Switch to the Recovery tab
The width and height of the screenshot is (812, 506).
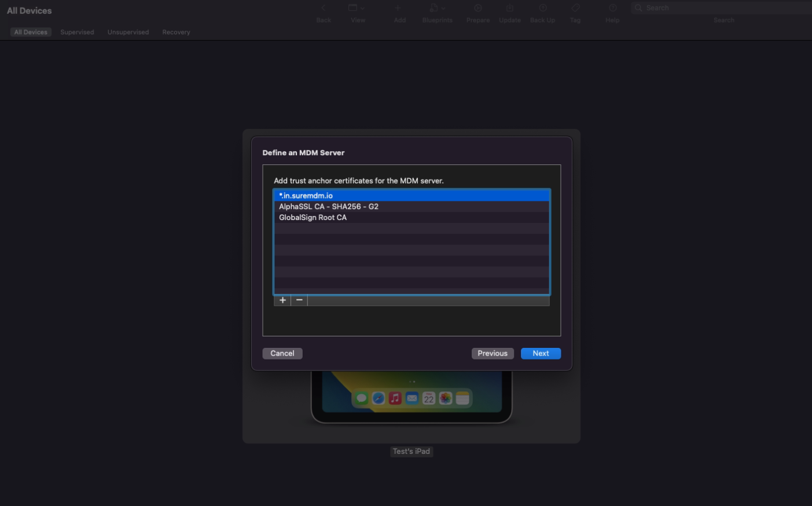176,32
